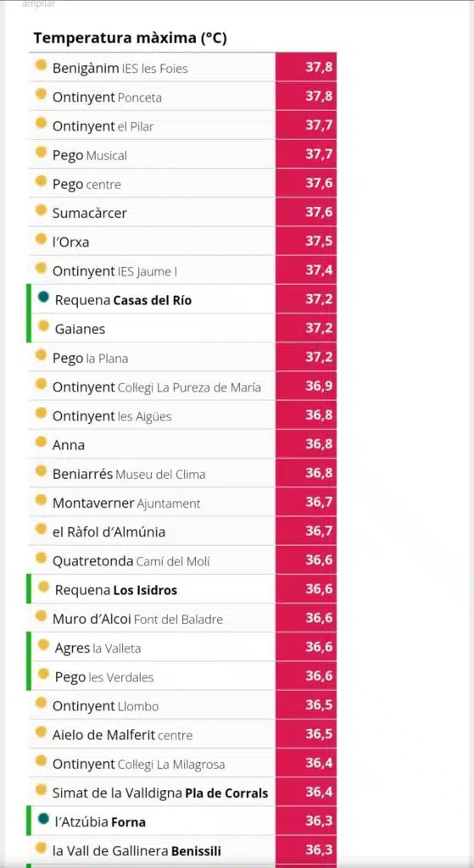Open Simat de la Valldigna Pla de Corrals

(x=183, y=793)
